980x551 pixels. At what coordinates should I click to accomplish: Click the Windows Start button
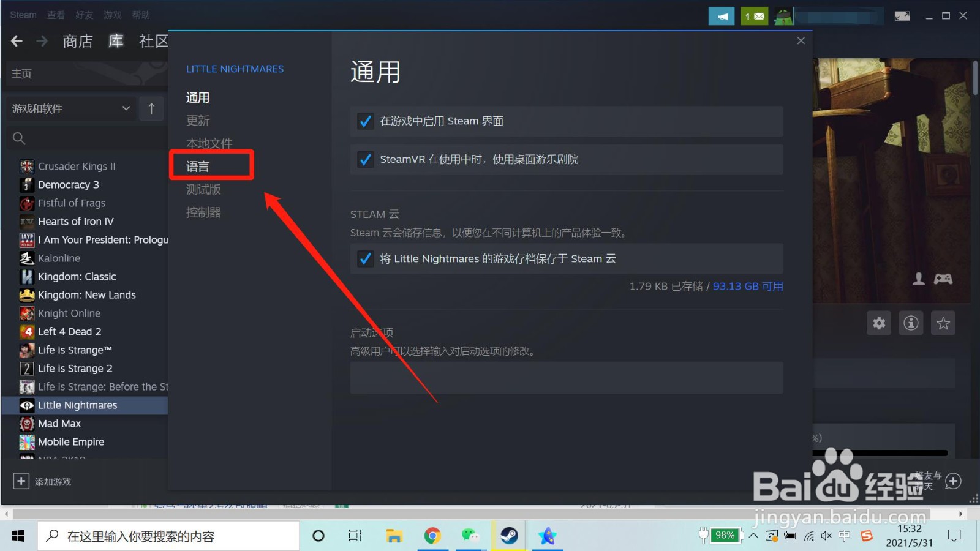18,536
